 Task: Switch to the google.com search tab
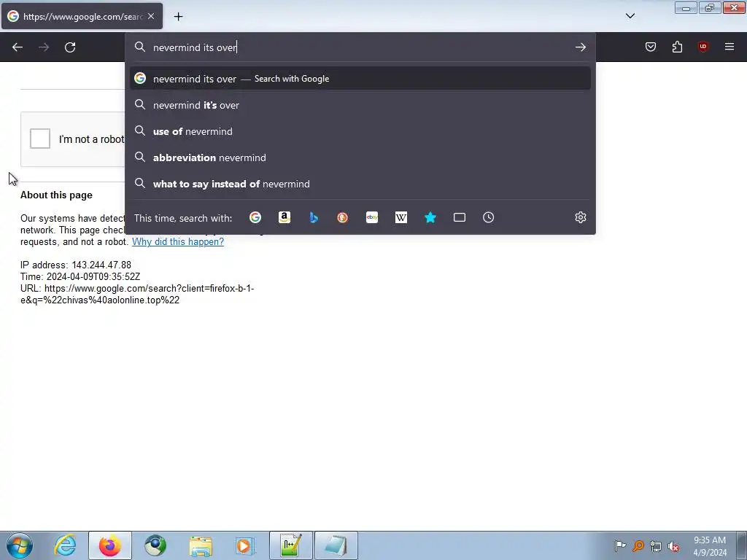point(82,16)
